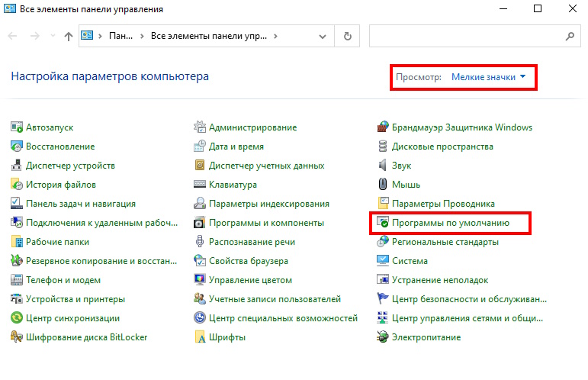588x380 pixels.
Task: Open Программы по умолчанию link
Action: click(451, 223)
